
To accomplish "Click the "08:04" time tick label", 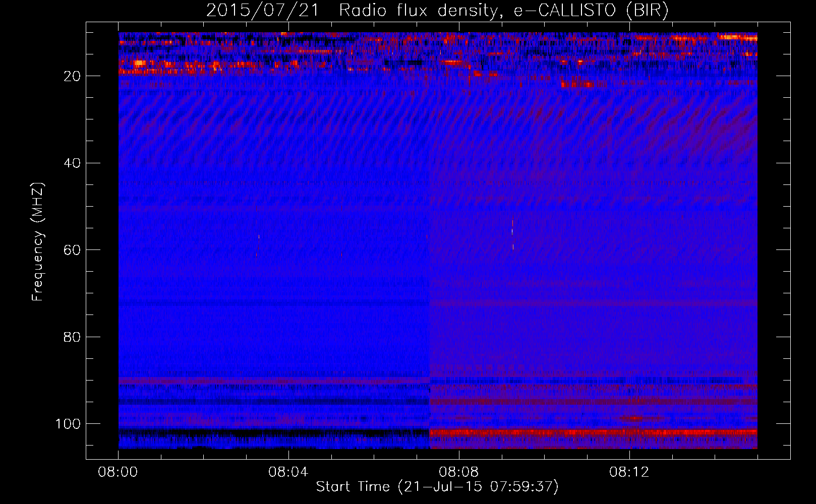I will click(x=288, y=472).
